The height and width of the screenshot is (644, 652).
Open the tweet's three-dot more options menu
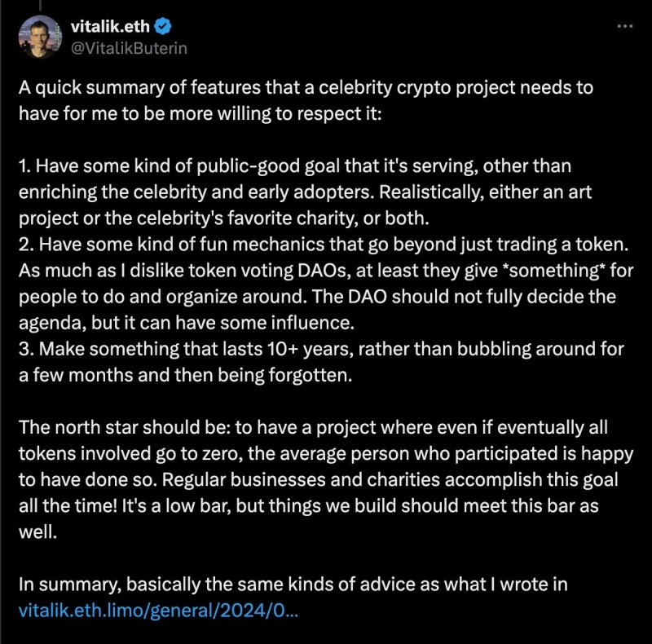click(x=624, y=26)
